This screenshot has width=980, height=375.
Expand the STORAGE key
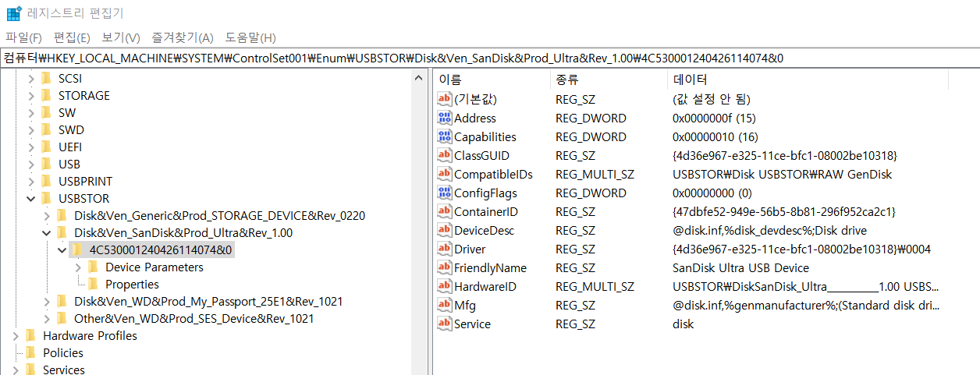click(x=31, y=96)
